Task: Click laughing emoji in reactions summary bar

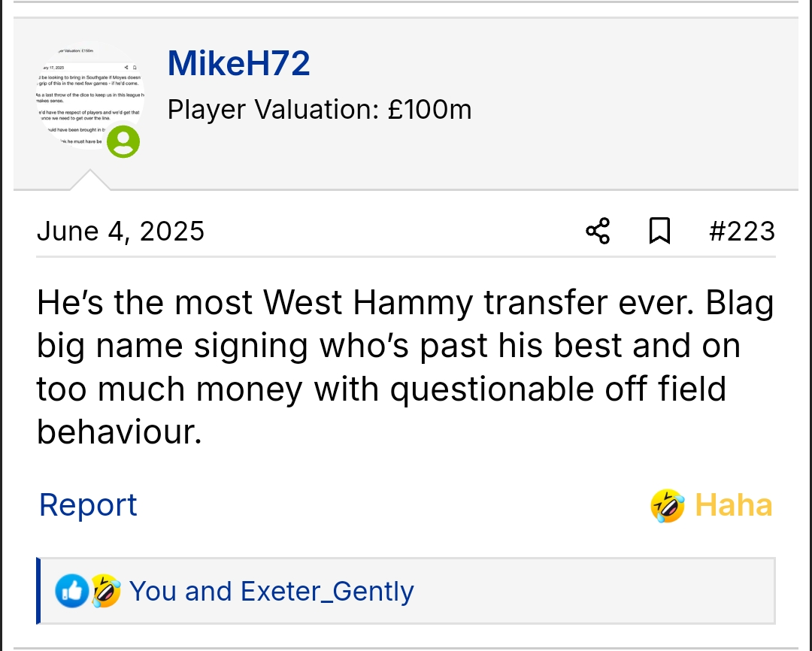Action: (106, 592)
